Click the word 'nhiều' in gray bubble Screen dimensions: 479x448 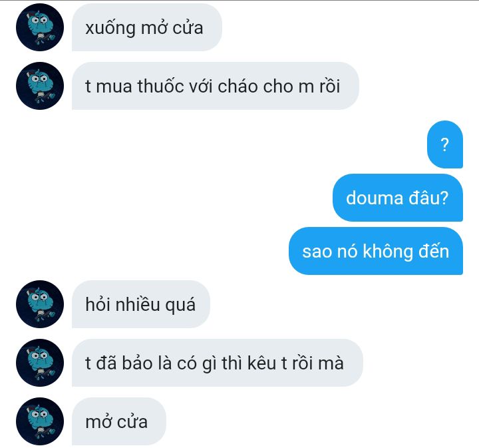point(138,304)
